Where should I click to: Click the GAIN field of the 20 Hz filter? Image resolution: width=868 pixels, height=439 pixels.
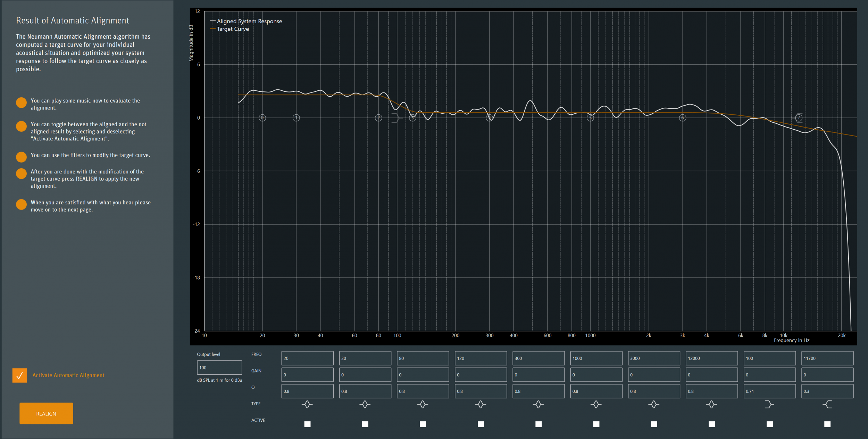307,375
